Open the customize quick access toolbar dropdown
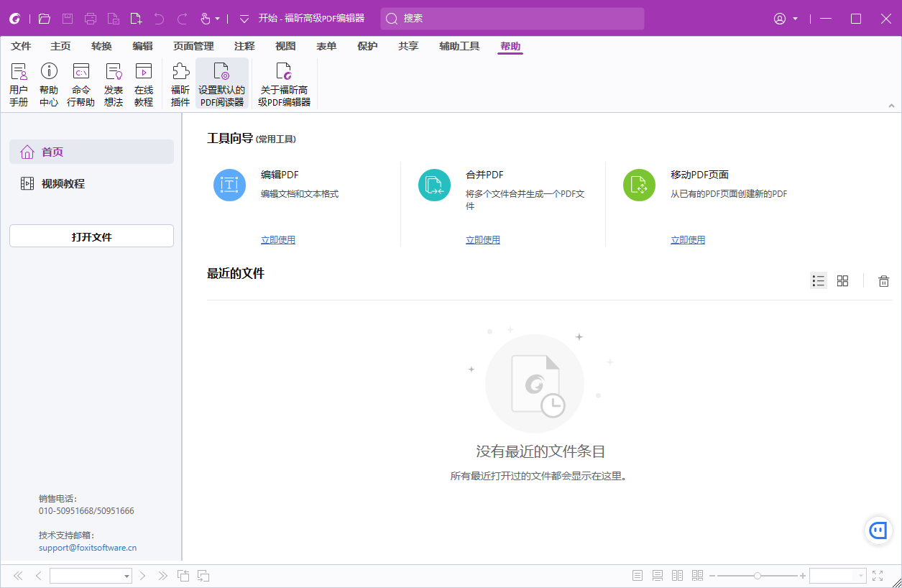Screen dimensions: 902x588 [x=244, y=19]
